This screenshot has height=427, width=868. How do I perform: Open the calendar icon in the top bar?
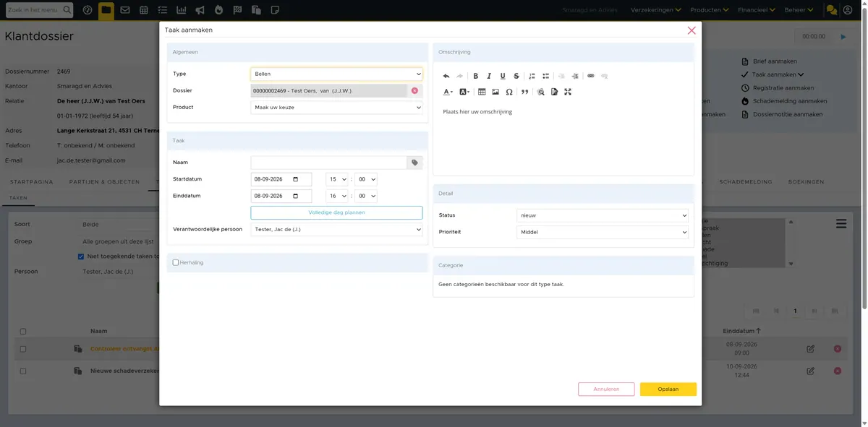pos(144,10)
